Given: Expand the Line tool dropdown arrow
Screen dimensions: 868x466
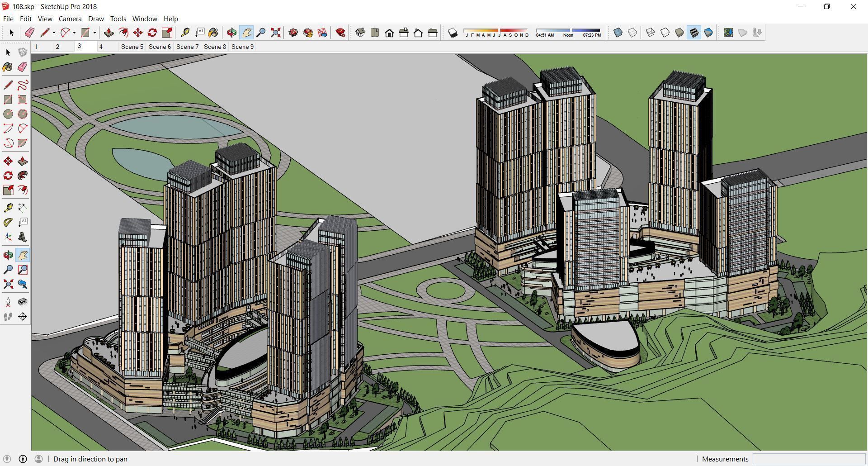Looking at the screenshot, I should point(54,33).
